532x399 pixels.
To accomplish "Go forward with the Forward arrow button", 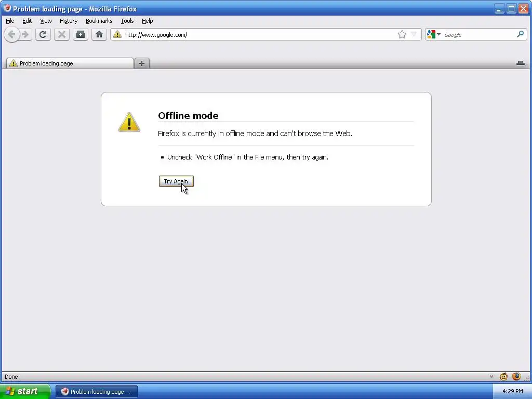I will [x=26, y=35].
